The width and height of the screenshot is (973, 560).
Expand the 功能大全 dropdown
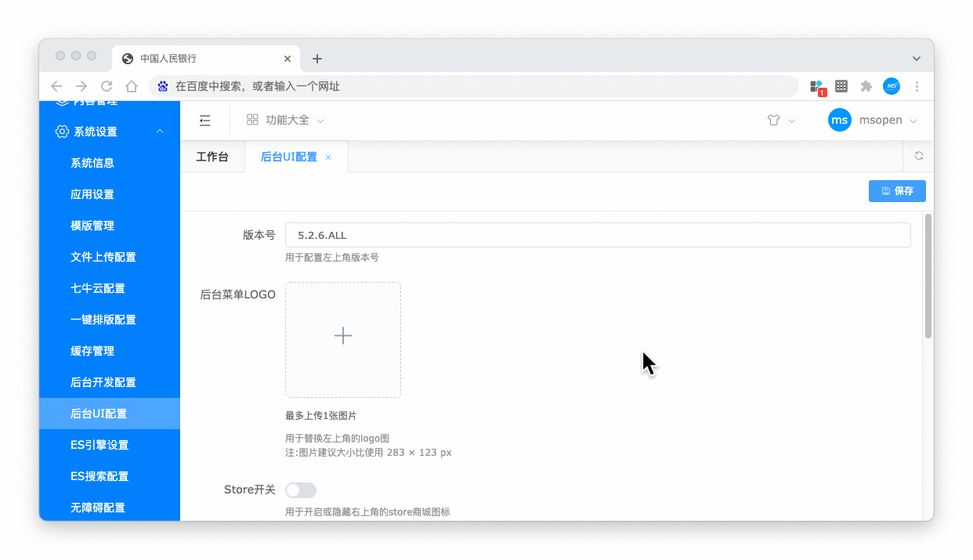coord(286,121)
